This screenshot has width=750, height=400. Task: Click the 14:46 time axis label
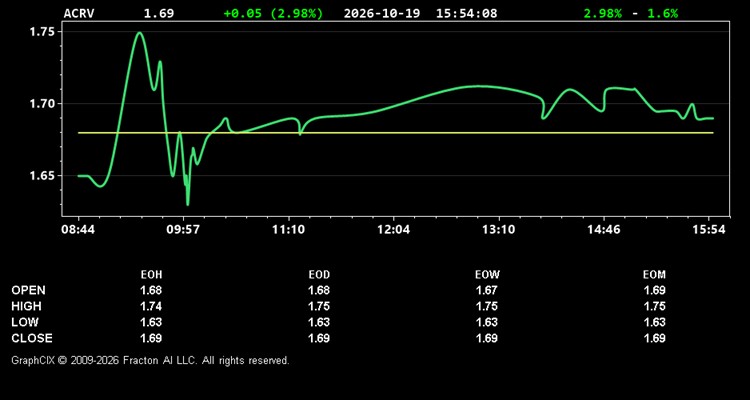[604, 230]
